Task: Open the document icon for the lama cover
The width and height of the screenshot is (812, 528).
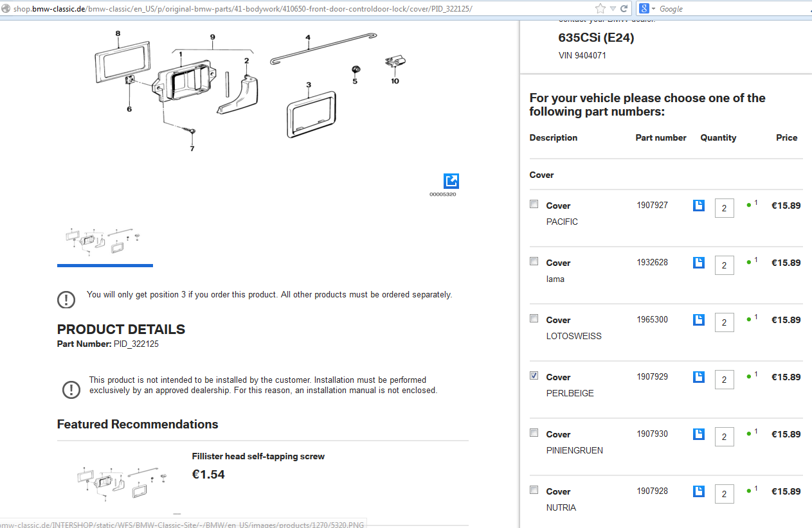Action: pyautogui.click(x=699, y=263)
